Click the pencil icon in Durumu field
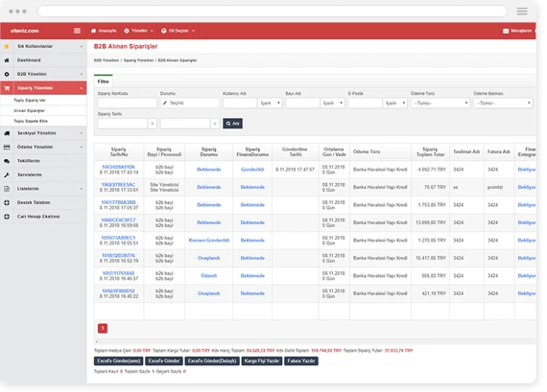The height and width of the screenshot is (392, 547). tap(165, 103)
